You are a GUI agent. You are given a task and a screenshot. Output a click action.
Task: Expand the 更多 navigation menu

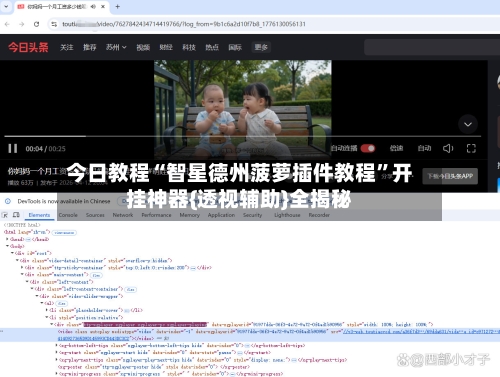pyautogui.click(x=261, y=47)
